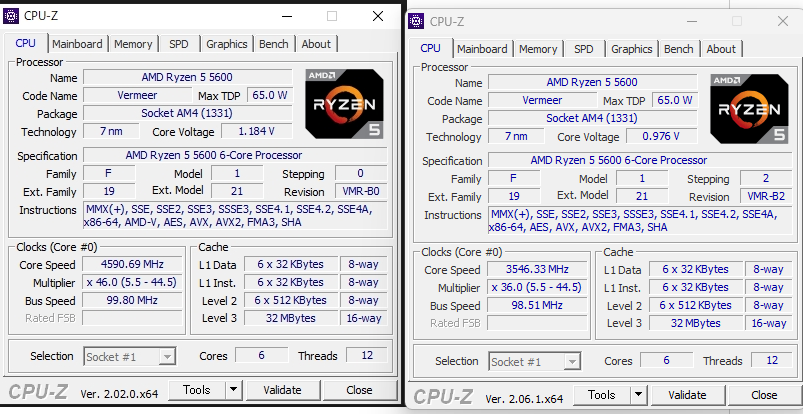803x414 pixels.
Task: Click Package Socket AM4 (1331) in right window
Action: [x=593, y=118]
